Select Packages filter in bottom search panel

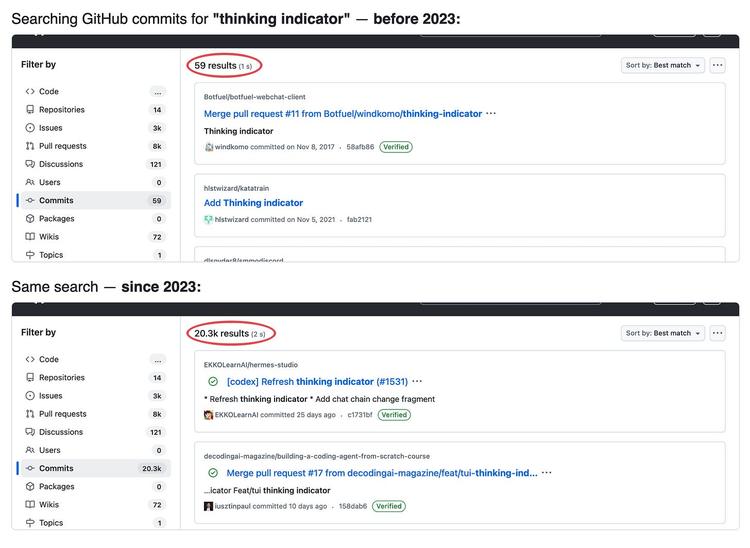94,486
